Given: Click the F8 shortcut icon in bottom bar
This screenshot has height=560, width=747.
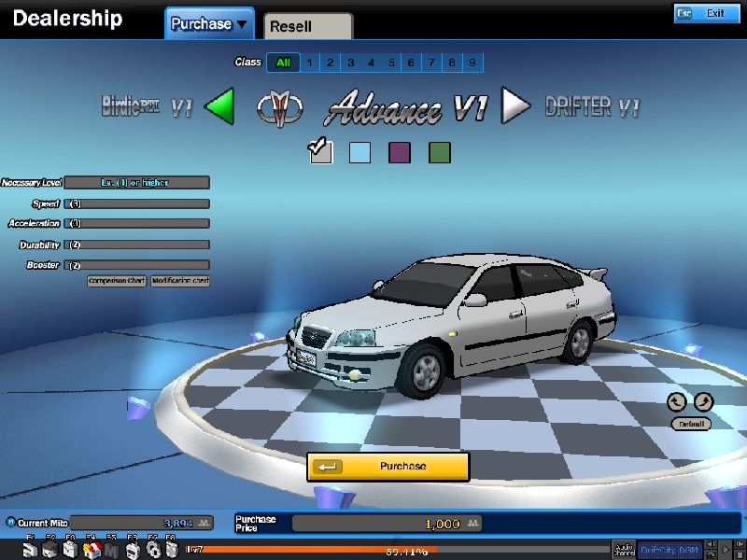Looking at the screenshot, I should click(x=172, y=550).
